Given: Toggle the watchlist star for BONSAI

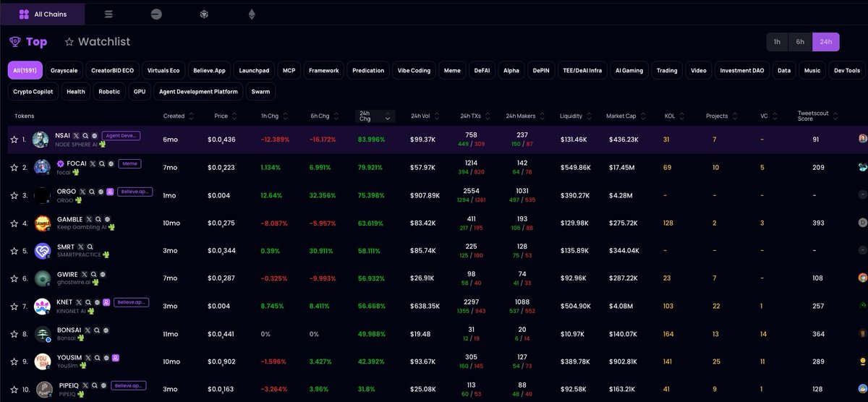Looking at the screenshot, I should tap(14, 335).
